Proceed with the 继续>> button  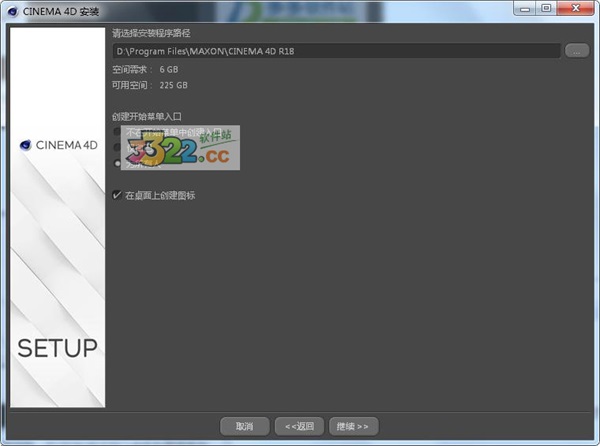tap(354, 426)
